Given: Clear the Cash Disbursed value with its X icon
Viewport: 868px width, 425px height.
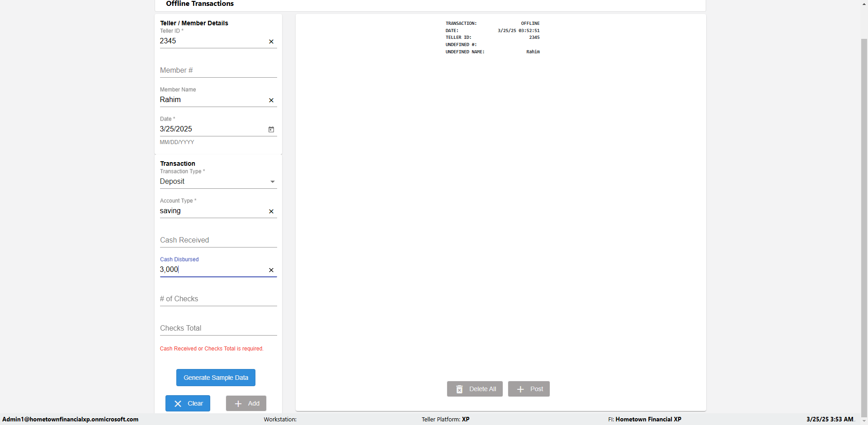Looking at the screenshot, I should click(271, 270).
